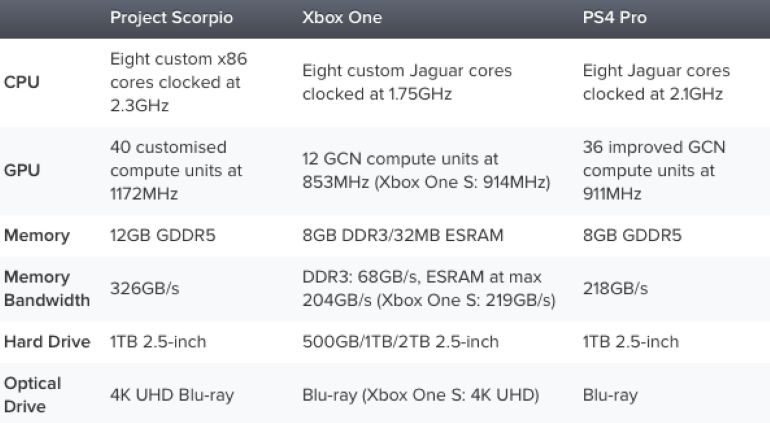
Task: Click the 500GB/1TB/2TB 2.5-inch cell
Action: coord(400,341)
